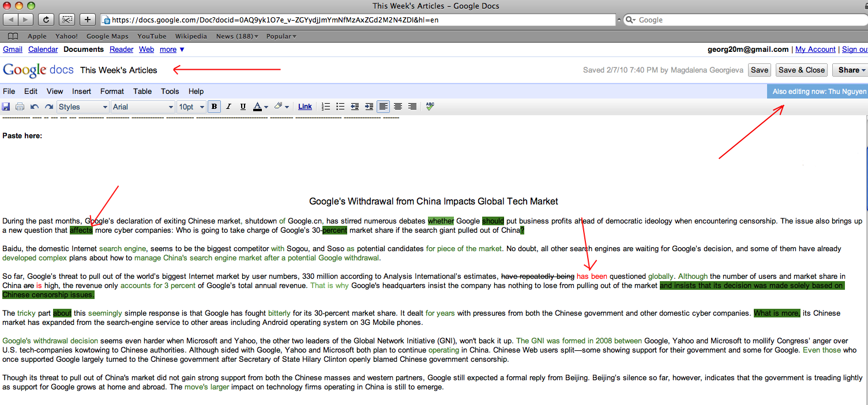Open the bookmarks book icon
This screenshot has height=405, width=868.
[x=12, y=36]
